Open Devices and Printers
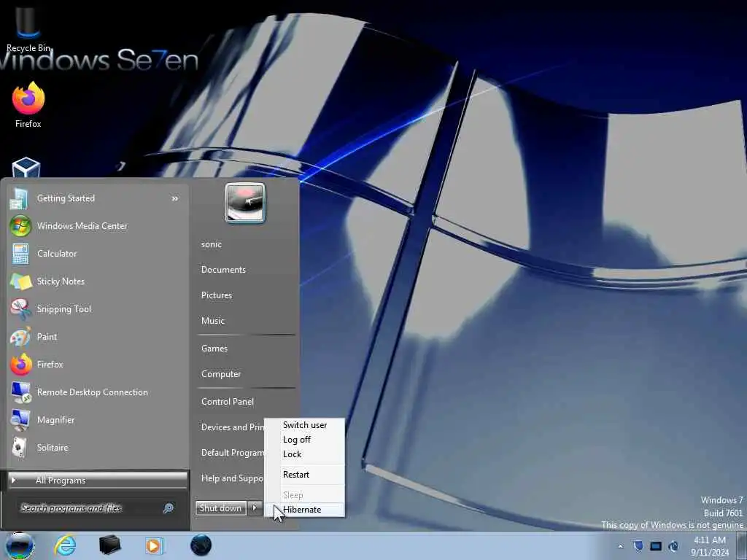Screen dimensions: 747x560 coord(232,427)
